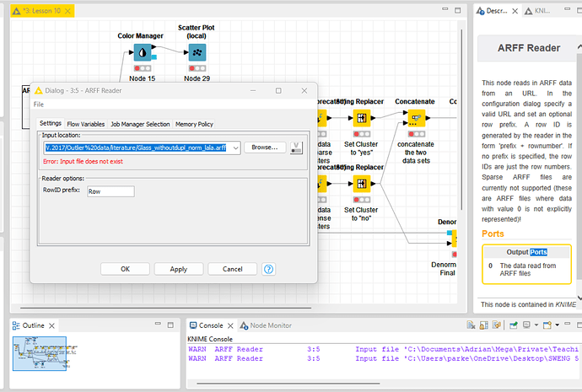The width and height of the screenshot is (582, 392).
Task: Close the Description view tab
Action: pos(515,11)
